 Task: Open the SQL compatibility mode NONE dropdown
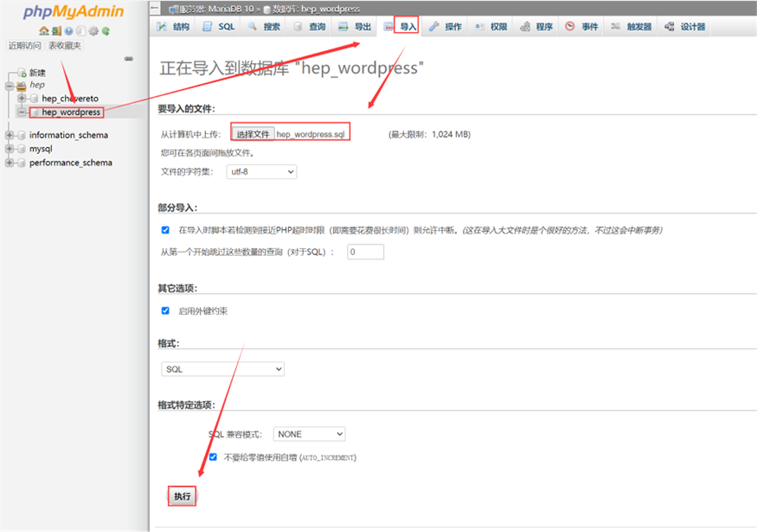(x=309, y=434)
